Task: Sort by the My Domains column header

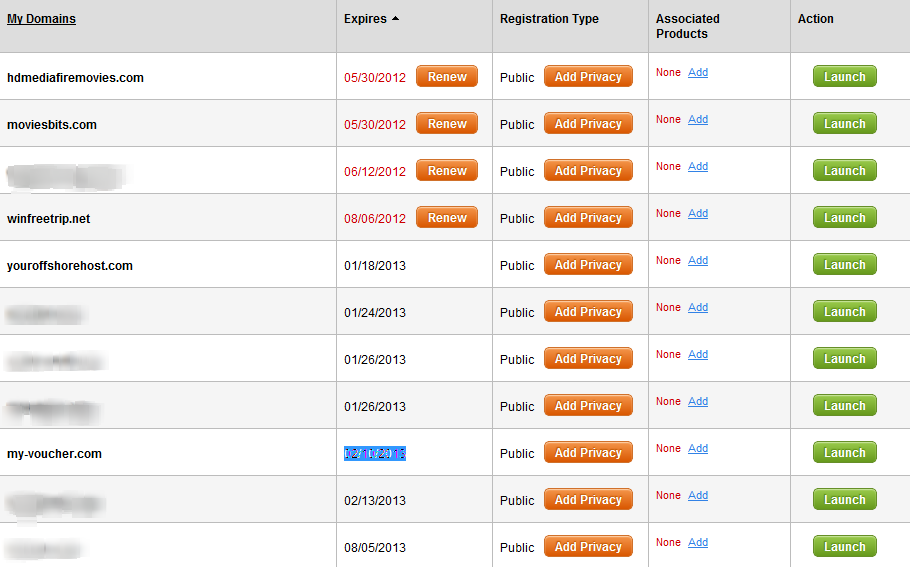Action: [41, 19]
